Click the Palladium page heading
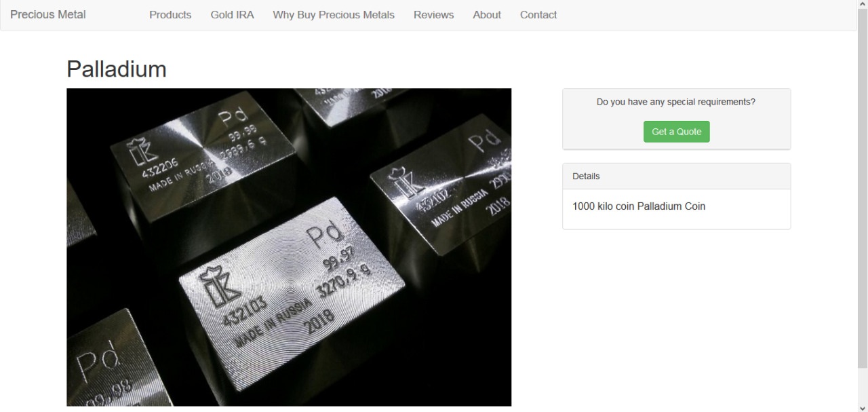Image resolution: width=868 pixels, height=412 pixels. [x=117, y=69]
